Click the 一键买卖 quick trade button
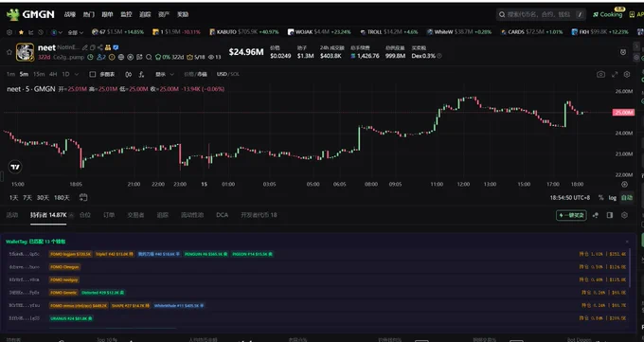The width and height of the screenshot is (644, 342). [x=571, y=215]
